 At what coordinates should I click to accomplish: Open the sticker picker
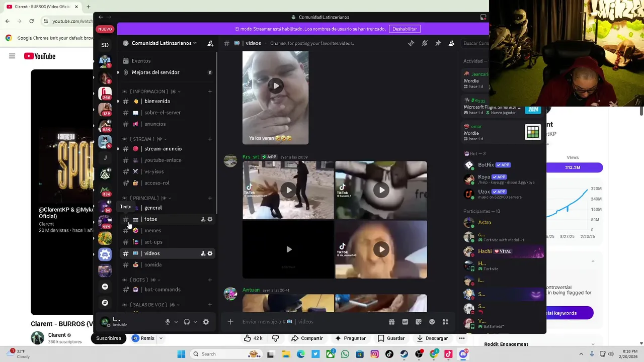click(419, 322)
